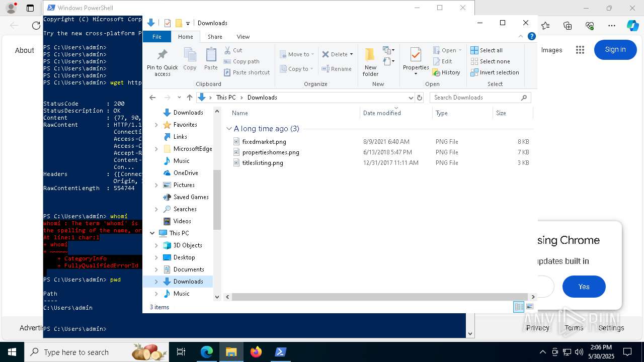This screenshot has height=362, width=644.
Task: Open Move to dropdown
Action: click(x=296, y=54)
